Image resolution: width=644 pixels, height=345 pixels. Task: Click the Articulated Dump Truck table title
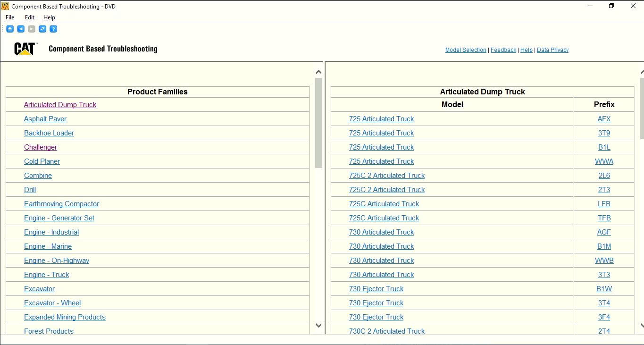(x=483, y=92)
